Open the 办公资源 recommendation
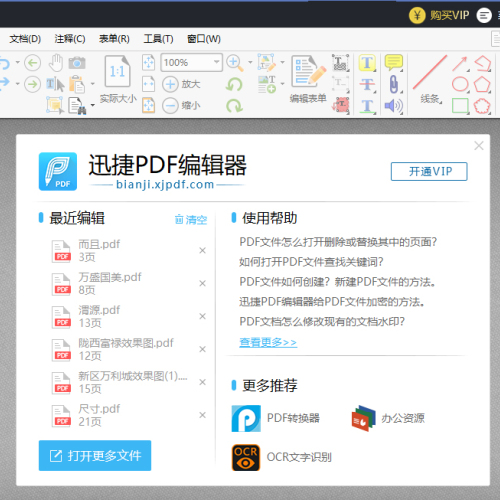This screenshot has height=500, width=500. click(388, 418)
